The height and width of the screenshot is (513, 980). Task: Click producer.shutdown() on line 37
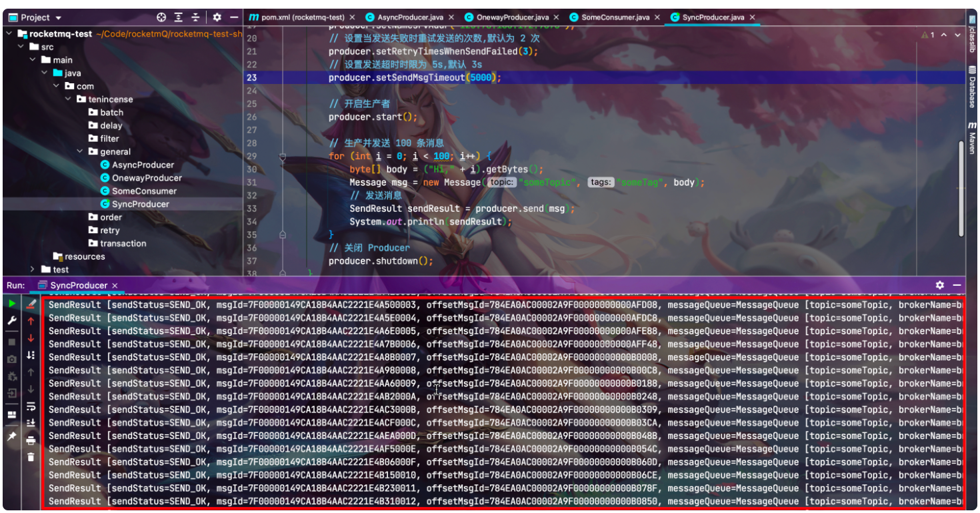[x=381, y=261]
